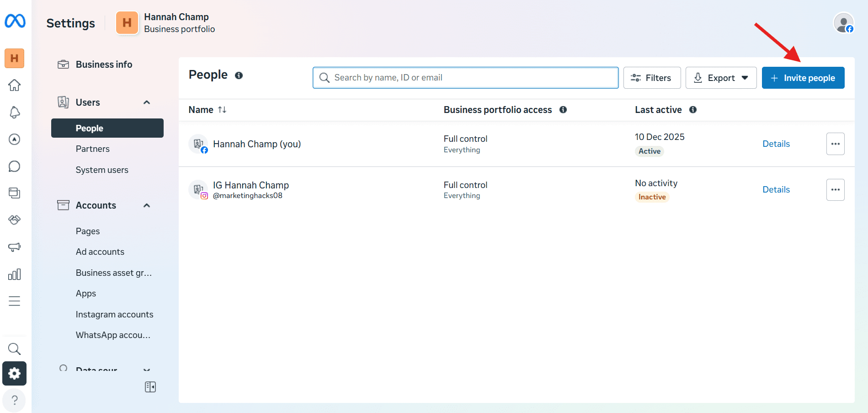Image resolution: width=868 pixels, height=413 pixels.
Task: Select the Partners menu item
Action: click(x=92, y=149)
